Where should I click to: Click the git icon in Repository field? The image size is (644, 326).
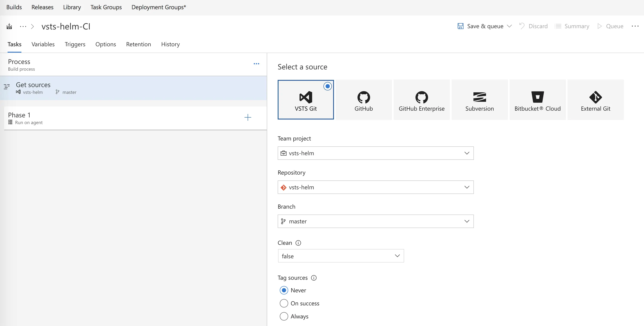tap(284, 187)
